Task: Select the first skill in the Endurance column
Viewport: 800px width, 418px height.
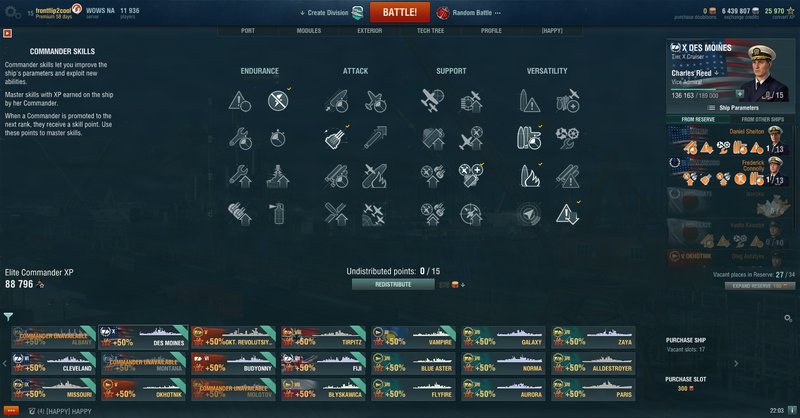Action: 239,101
